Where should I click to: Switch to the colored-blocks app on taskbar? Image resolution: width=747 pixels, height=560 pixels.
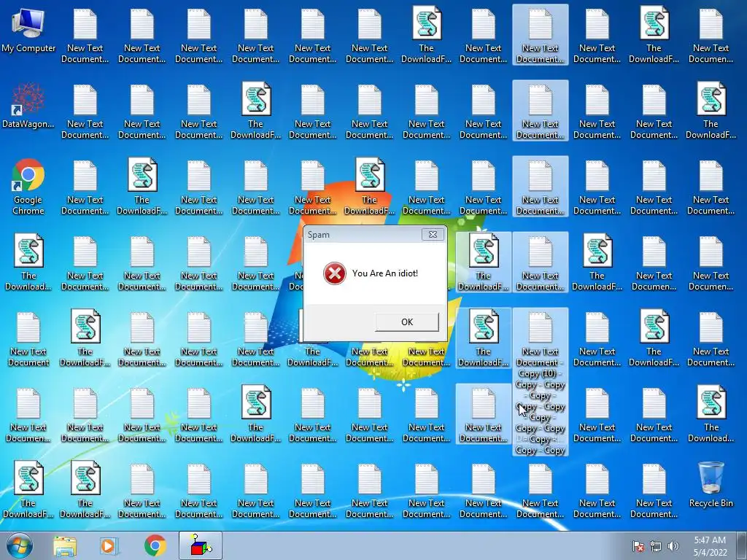tap(201, 545)
